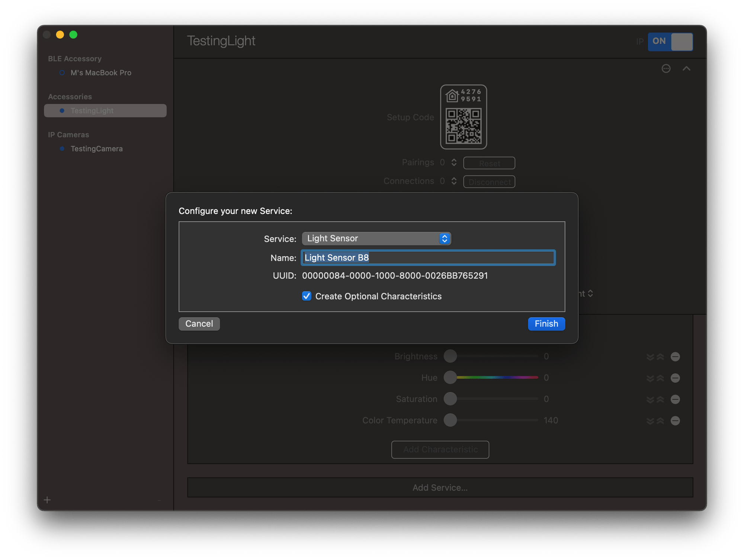This screenshot has height=560, width=744.
Task: Open the Service dropdown showing Light Sensor
Action: click(x=376, y=239)
